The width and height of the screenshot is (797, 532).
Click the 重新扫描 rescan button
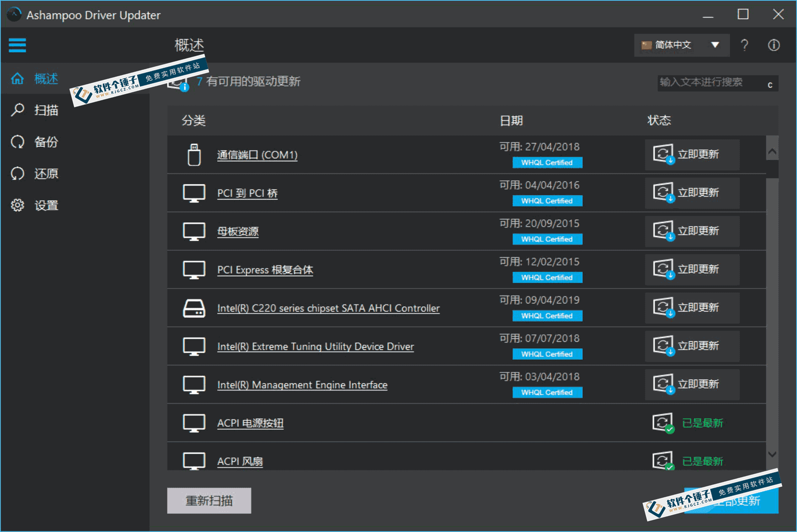click(x=209, y=500)
